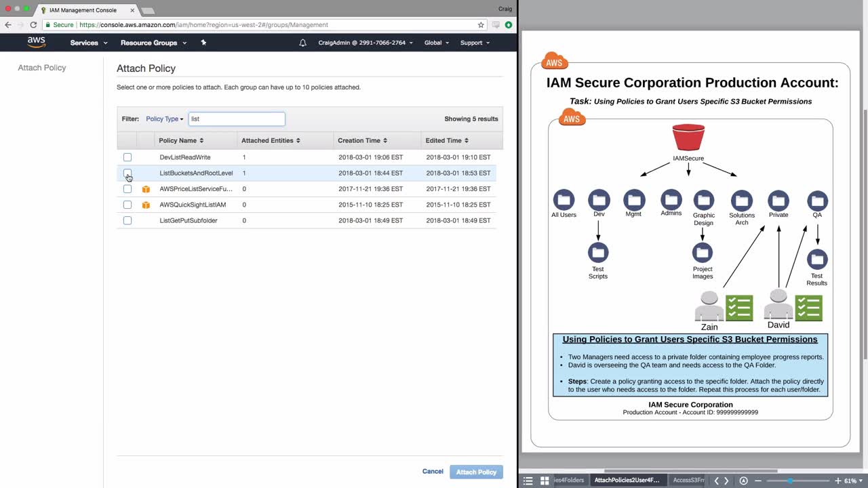Click the AWS managed policy icon for AWSQuickSightListIAM
868x488 pixels.
click(146, 205)
